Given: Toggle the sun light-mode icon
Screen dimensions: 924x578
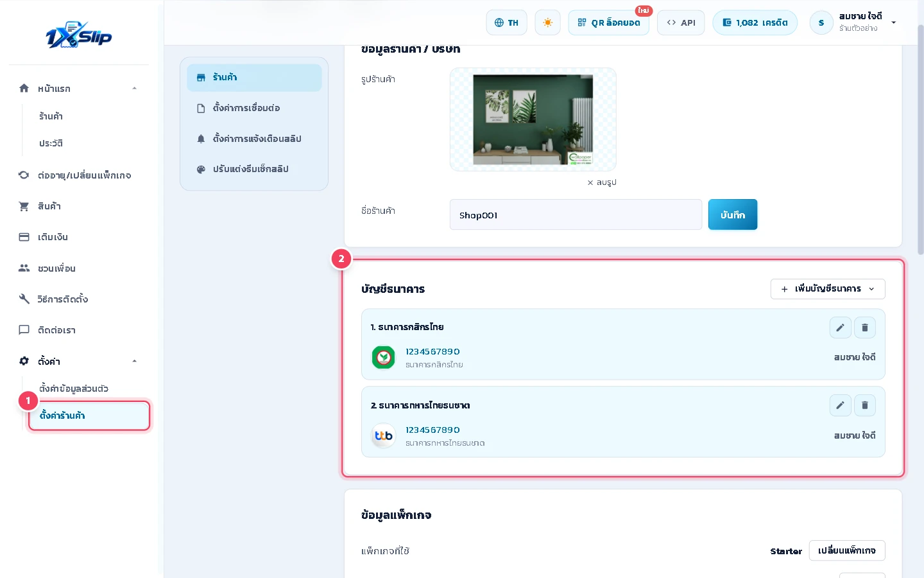Looking at the screenshot, I should click(x=547, y=22).
